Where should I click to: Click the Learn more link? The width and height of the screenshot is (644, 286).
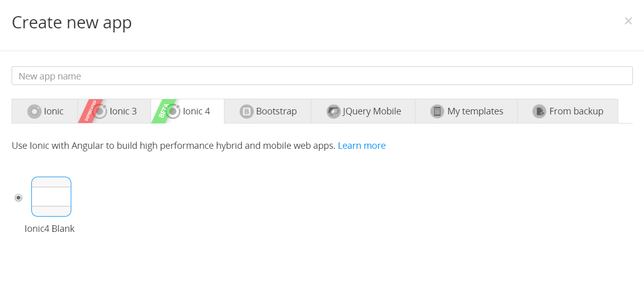pyautogui.click(x=361, y=146)
